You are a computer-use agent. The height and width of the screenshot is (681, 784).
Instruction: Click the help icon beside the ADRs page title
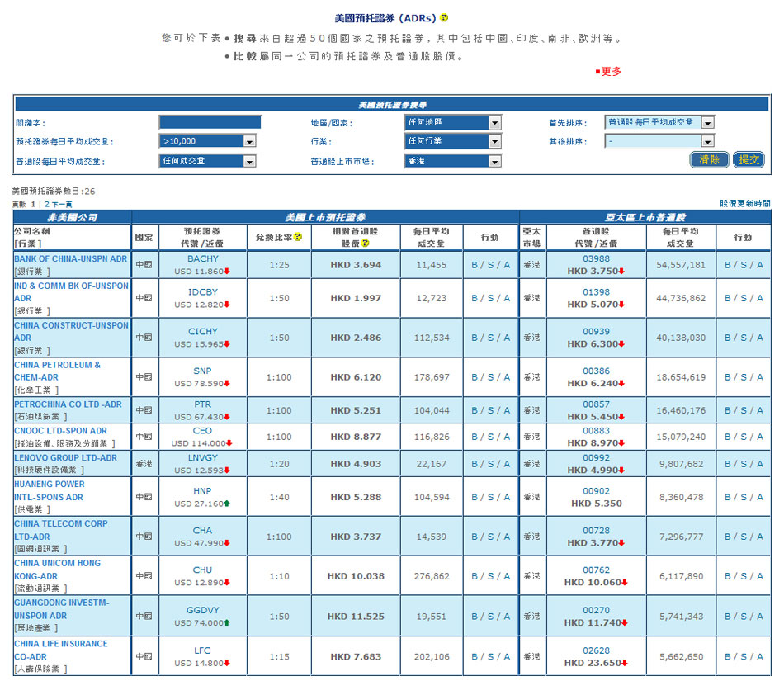point(444,18)
